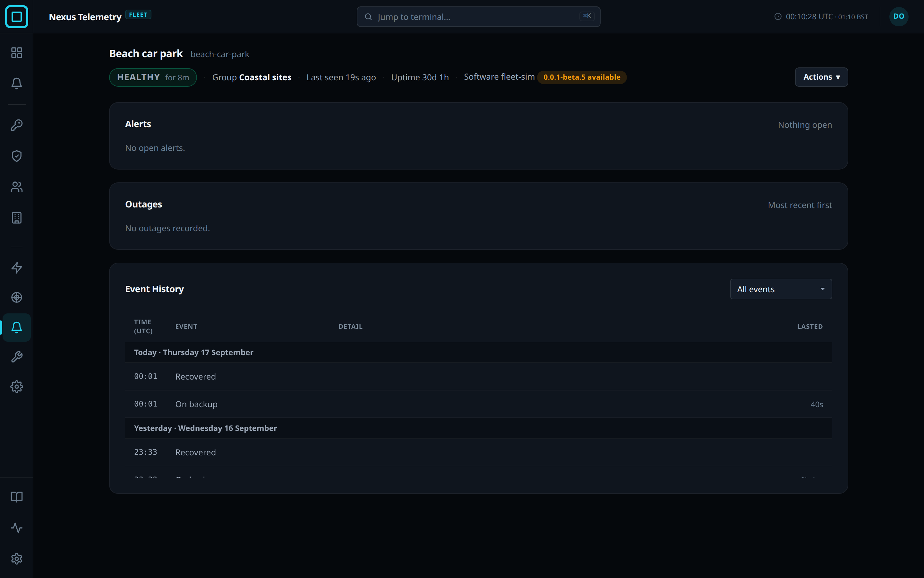Click the clock icon beside UTC time

[x=777, y=16]
